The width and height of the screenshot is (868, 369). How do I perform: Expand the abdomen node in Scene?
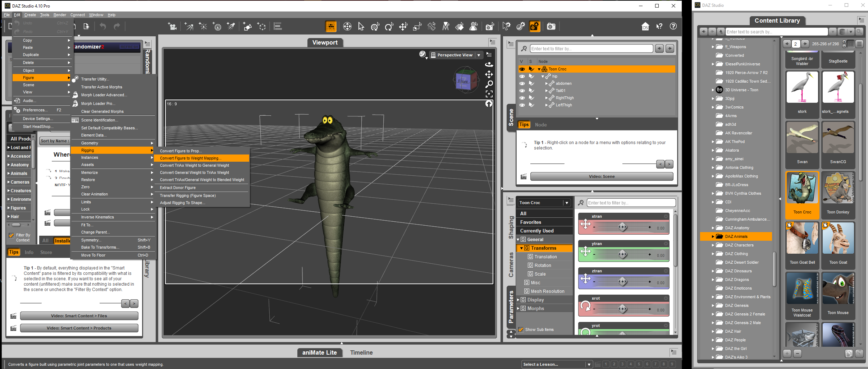[x=546, y=83]
